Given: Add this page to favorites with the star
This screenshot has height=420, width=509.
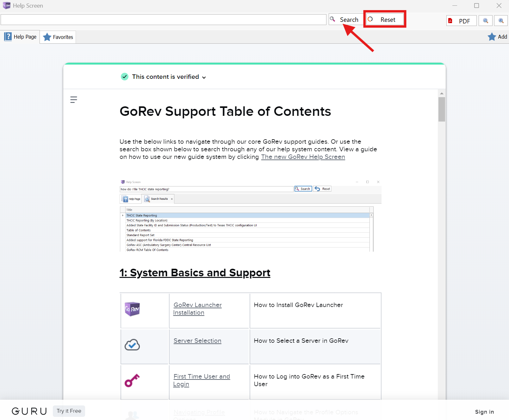Looking at the screenshot, I should [x=497, y=37].
